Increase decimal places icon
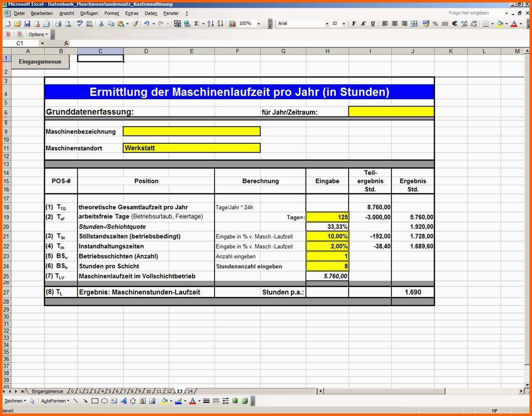The height and width of the screenshot is (416, 532). coord(464,24)
